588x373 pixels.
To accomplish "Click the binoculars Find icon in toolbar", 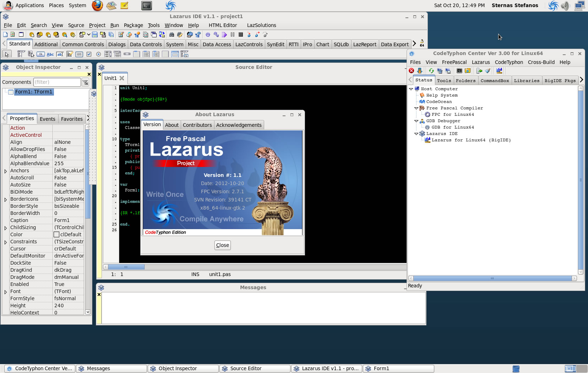I will [x=171, y=34].
